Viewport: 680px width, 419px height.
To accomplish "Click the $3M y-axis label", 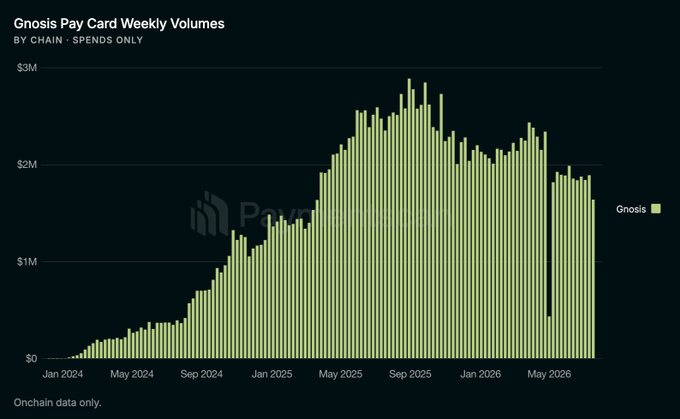I will (x=27, y=68).
